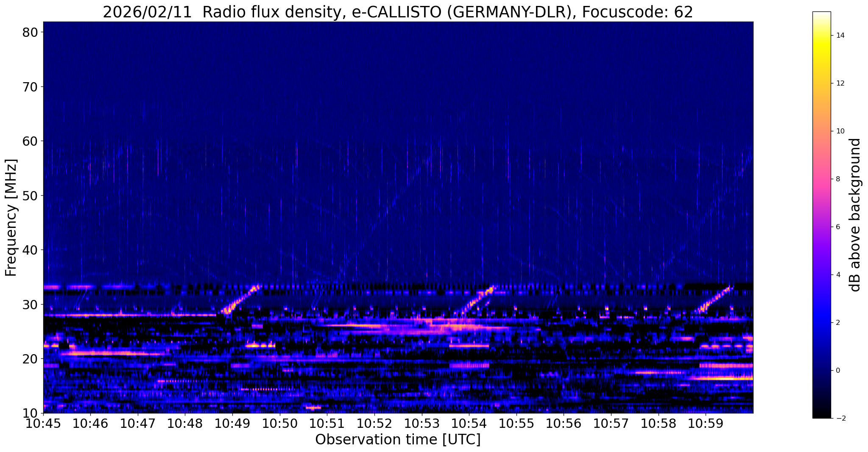Click the colorbar tick value 4
The width and height of the screenshot is (868, 452).
tap(838, 275)
